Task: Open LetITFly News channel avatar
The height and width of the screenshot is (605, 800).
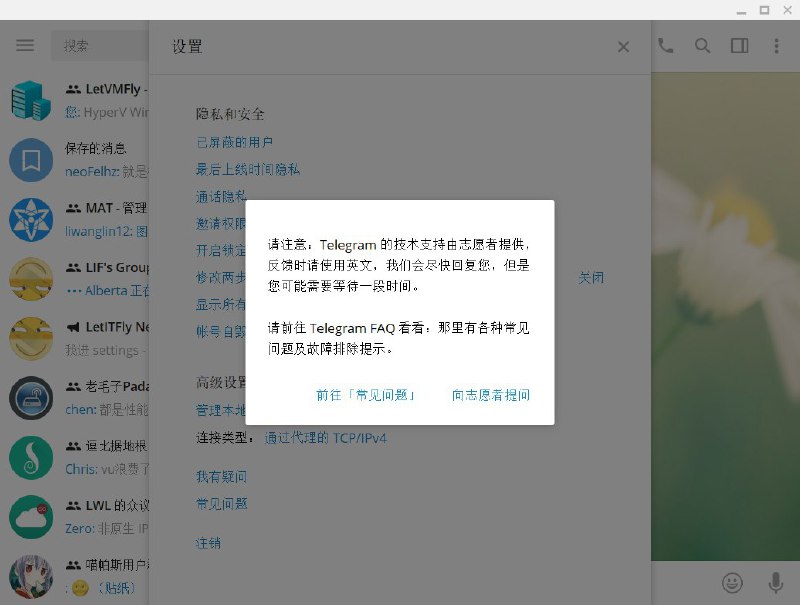Action: (x=31, y=339)
